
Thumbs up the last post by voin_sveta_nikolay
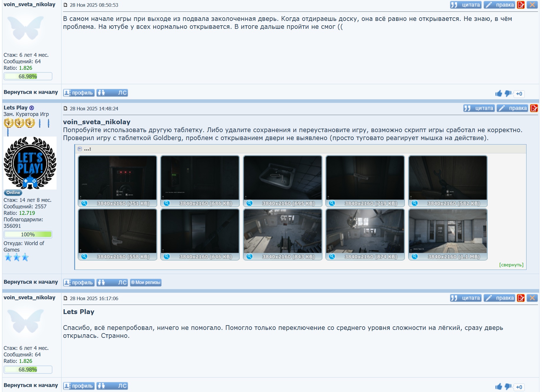click(498, 387)
